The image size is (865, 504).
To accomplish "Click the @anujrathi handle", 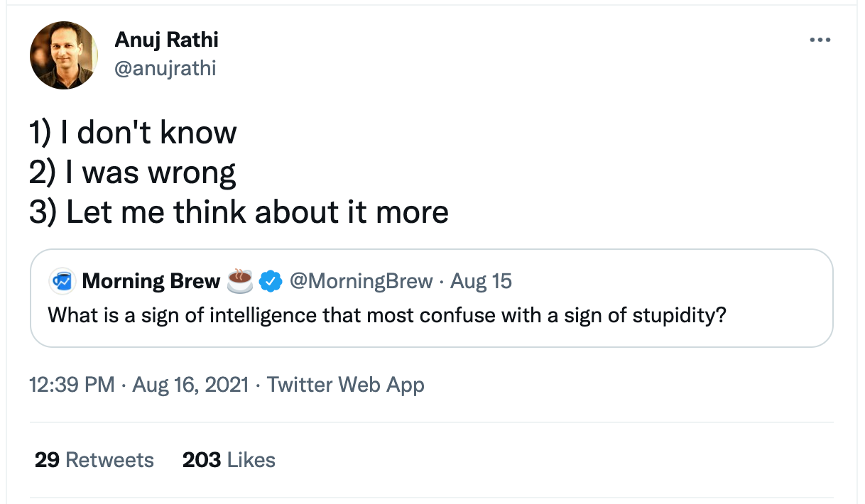I will point(165,68).
